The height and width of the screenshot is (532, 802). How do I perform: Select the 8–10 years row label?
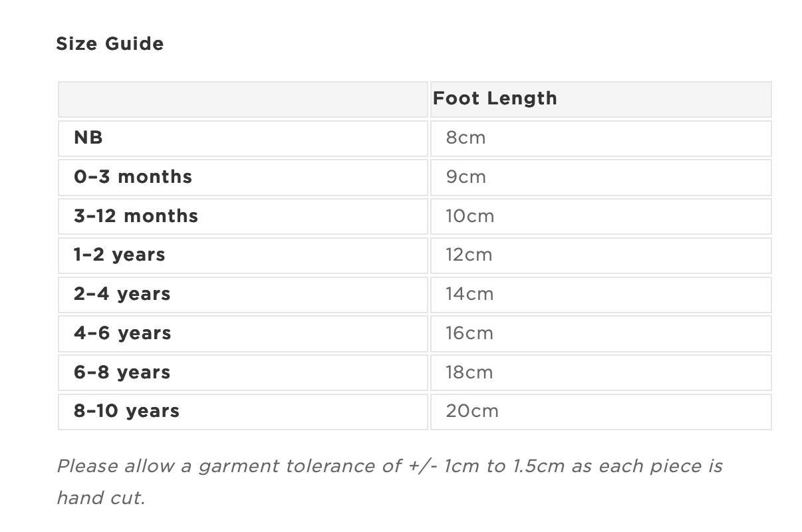(x=126, y=411)
